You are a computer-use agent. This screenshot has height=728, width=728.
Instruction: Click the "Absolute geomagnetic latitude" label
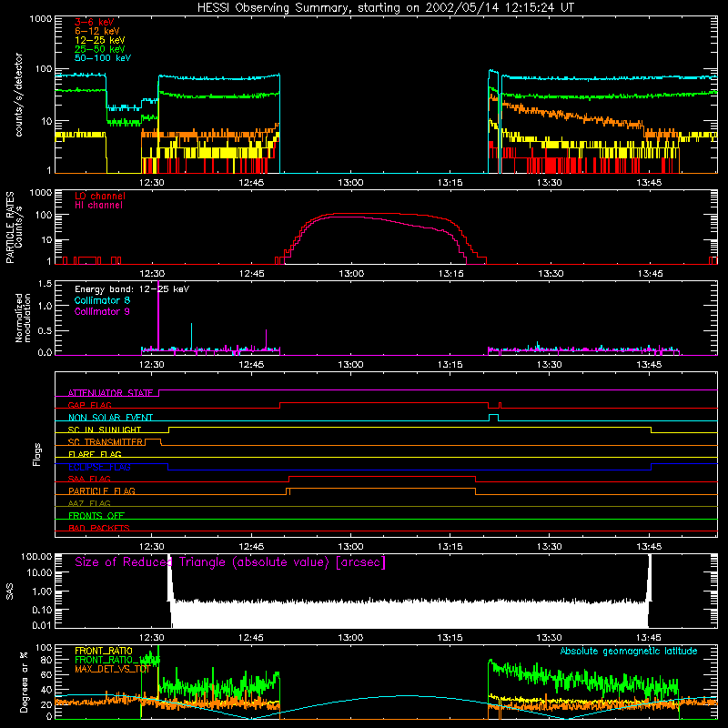tap(629, 651)
